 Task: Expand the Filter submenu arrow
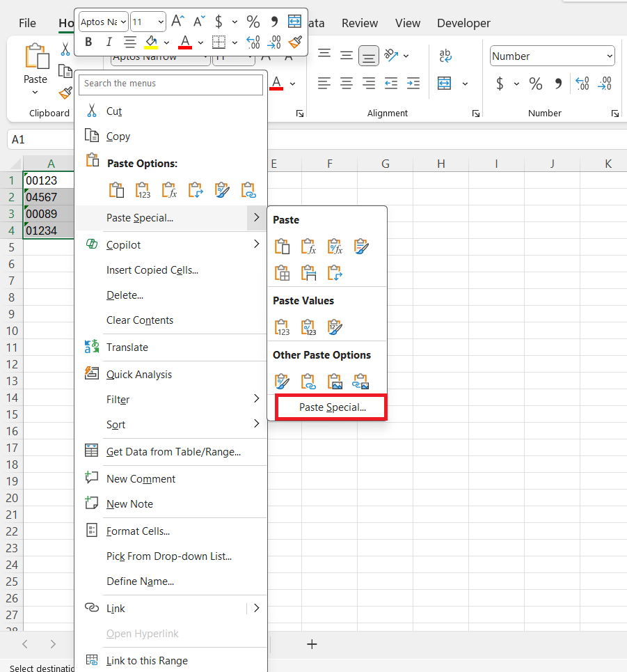click(256, 399)
